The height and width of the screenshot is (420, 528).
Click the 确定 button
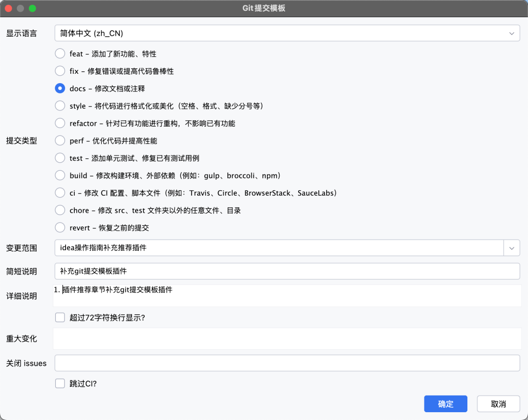[445, 403]
